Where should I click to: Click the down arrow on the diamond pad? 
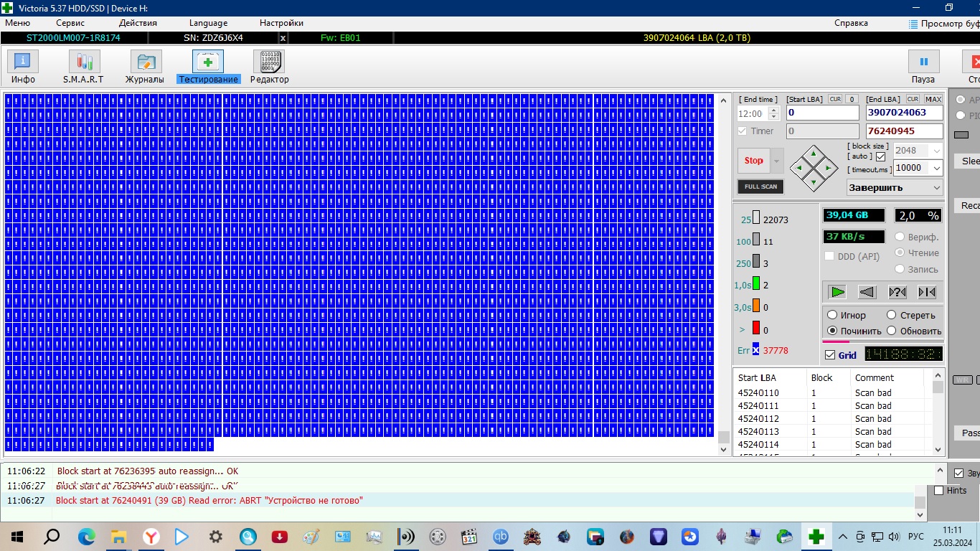tap(813, 182)
